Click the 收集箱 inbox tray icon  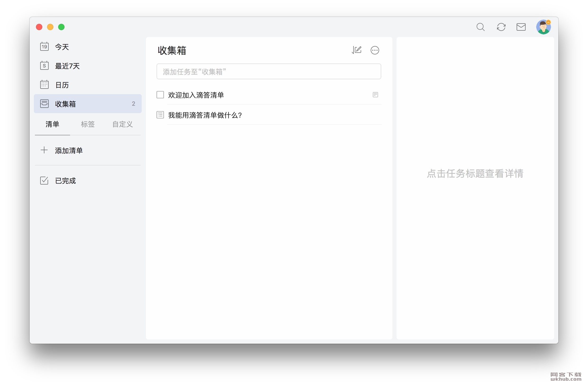[x=44, y=104]
